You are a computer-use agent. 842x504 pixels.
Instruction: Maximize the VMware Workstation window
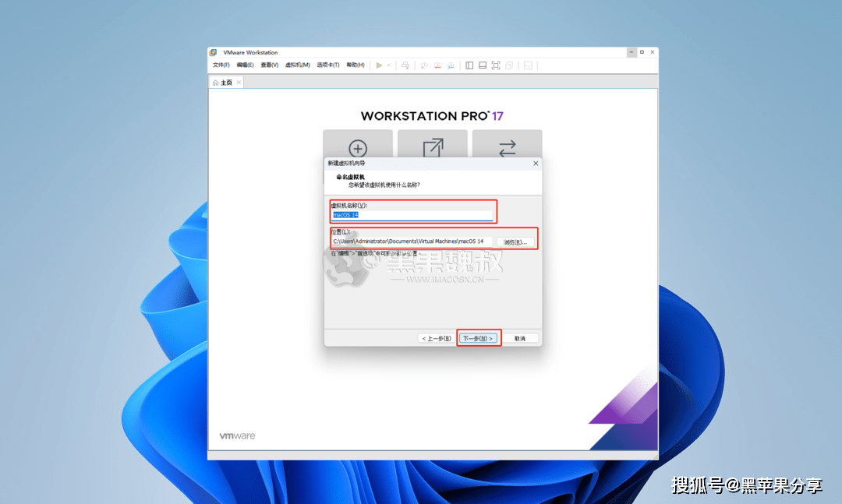tap(642, 52)
